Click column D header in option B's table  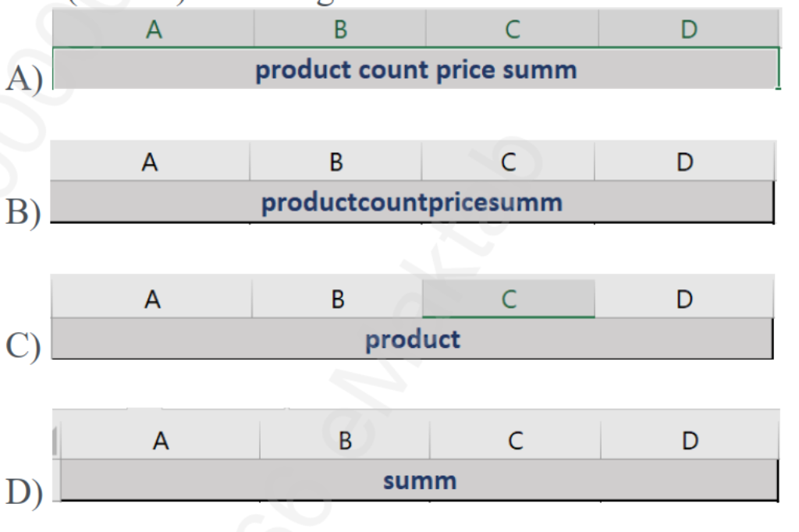(x=684, y=164)
